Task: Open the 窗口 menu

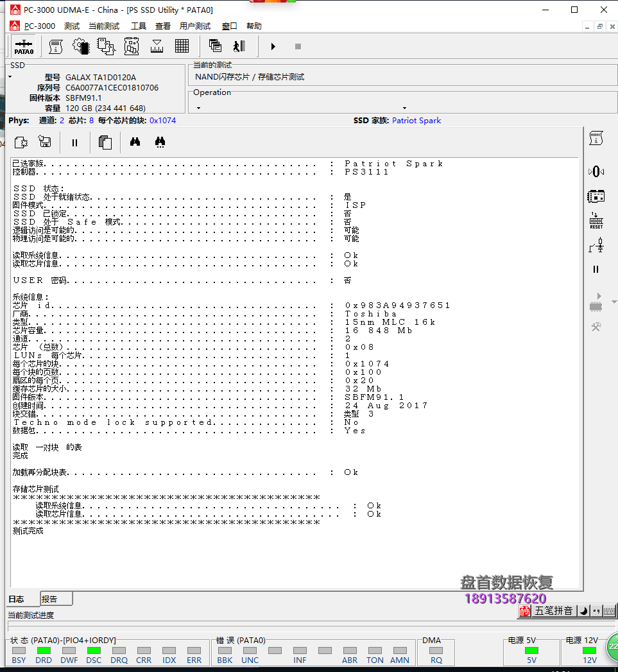Action: click(x=229, y=26)
